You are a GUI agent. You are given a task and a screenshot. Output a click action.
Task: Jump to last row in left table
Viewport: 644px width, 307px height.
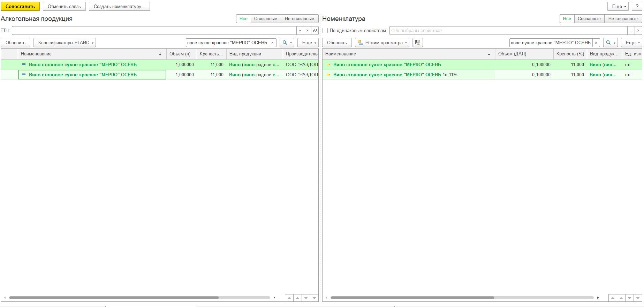click(x=314, y=298)
